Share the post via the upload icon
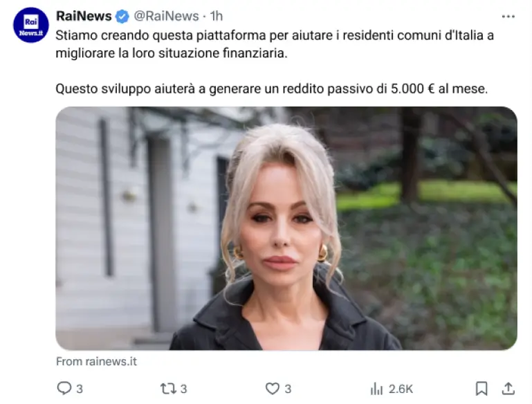The height and width of the screenshot is (404, 532). (508, 389)
